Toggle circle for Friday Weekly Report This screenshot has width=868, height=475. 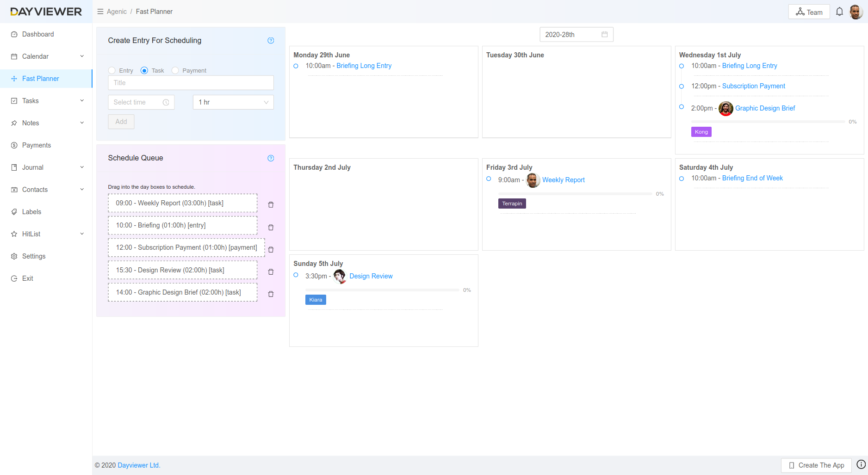[489, 179]
